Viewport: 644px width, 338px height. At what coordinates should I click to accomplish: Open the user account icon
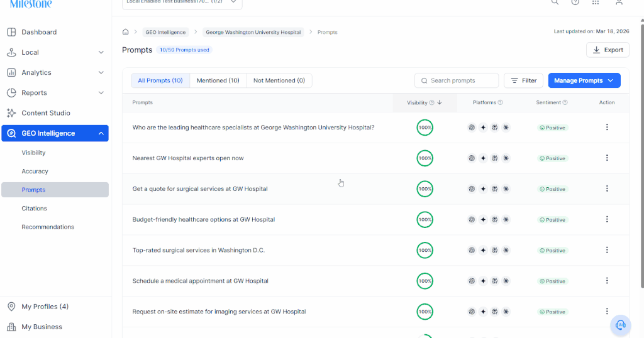coord(619,2)
